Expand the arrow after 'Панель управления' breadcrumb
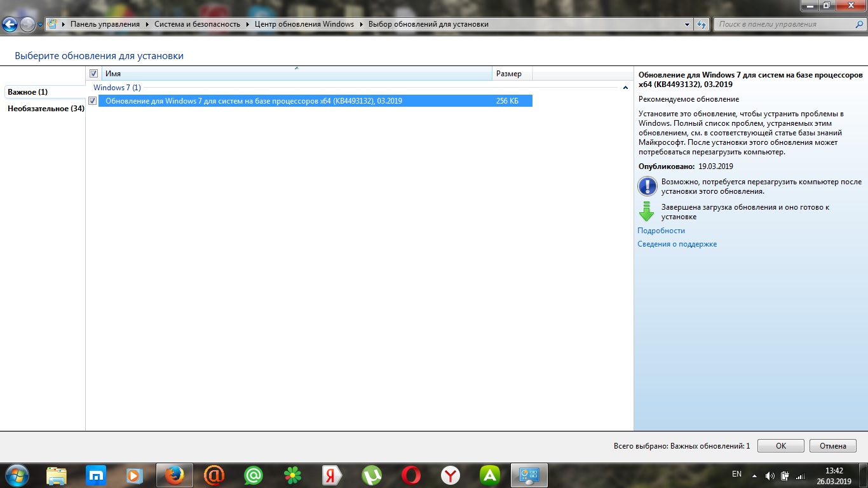 click(x=147, y=24)
